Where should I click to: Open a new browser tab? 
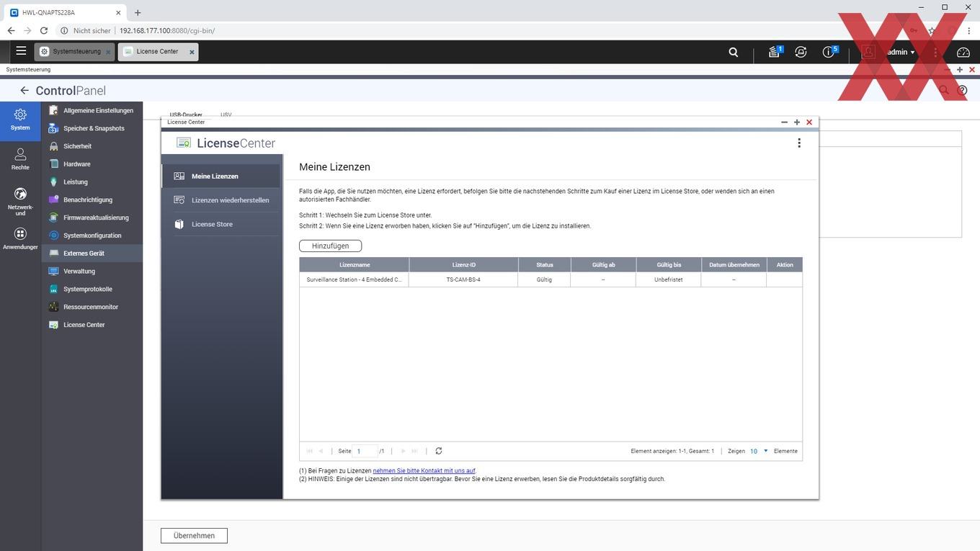[138, 12]
